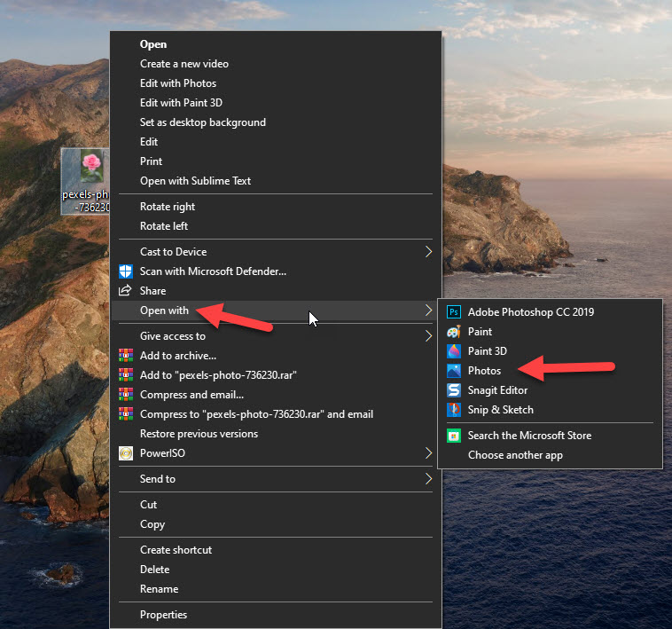The width and height of the screenshot is (672, 629).
Task: Expand the PowerISO submenu arrow
Action: click(429, 453)
